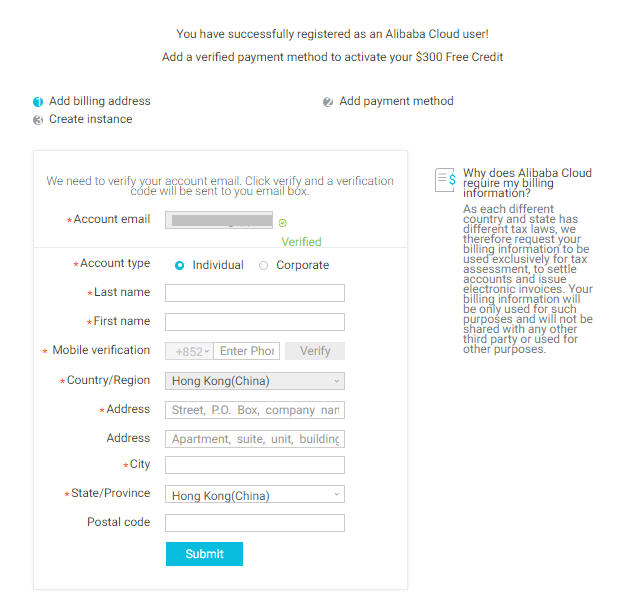This screenshot has height=604, width=622.
Task: Select the Individual account type
Action: pyautogui.click(x=180, y=266)
